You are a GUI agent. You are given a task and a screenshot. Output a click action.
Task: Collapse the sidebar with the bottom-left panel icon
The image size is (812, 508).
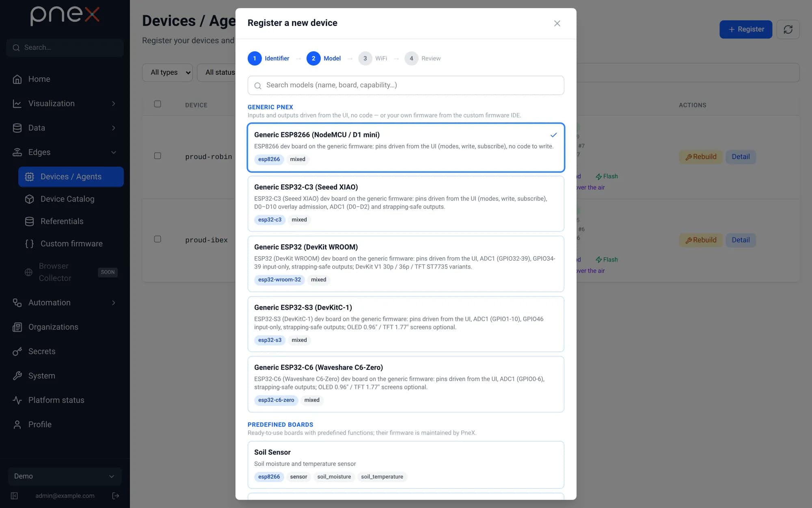[x=14, y=496]
